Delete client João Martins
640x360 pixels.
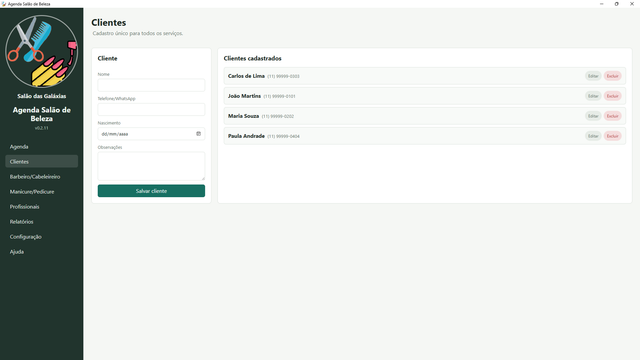[613, 96]
